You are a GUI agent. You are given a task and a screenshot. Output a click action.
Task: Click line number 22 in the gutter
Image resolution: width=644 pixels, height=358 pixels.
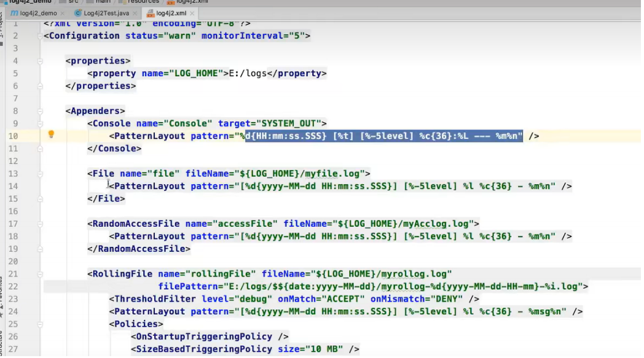tap(13, 287)
